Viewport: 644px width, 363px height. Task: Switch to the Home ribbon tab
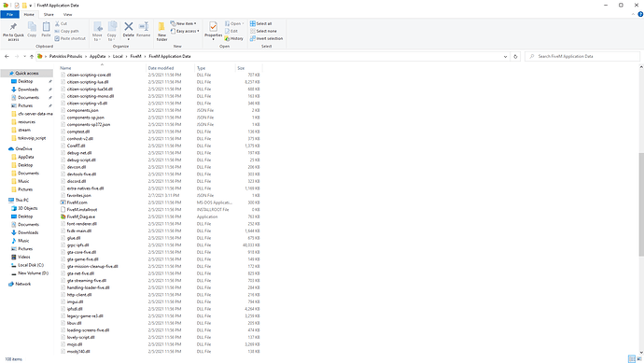coord(29,14)
